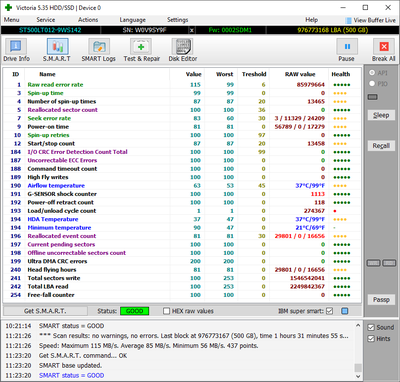This screenshot has width=400, height=382.
Task: Open the Service menu
Action: tap(46, 20)
